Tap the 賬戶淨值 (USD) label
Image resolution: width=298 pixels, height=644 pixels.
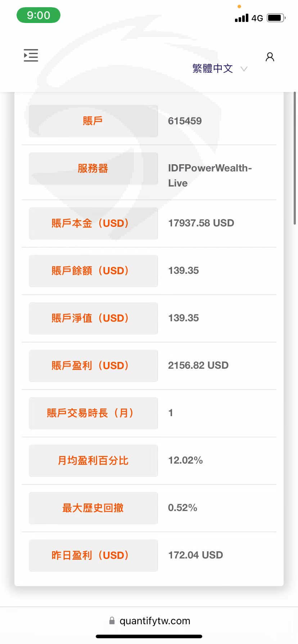(x=93, y=318)
